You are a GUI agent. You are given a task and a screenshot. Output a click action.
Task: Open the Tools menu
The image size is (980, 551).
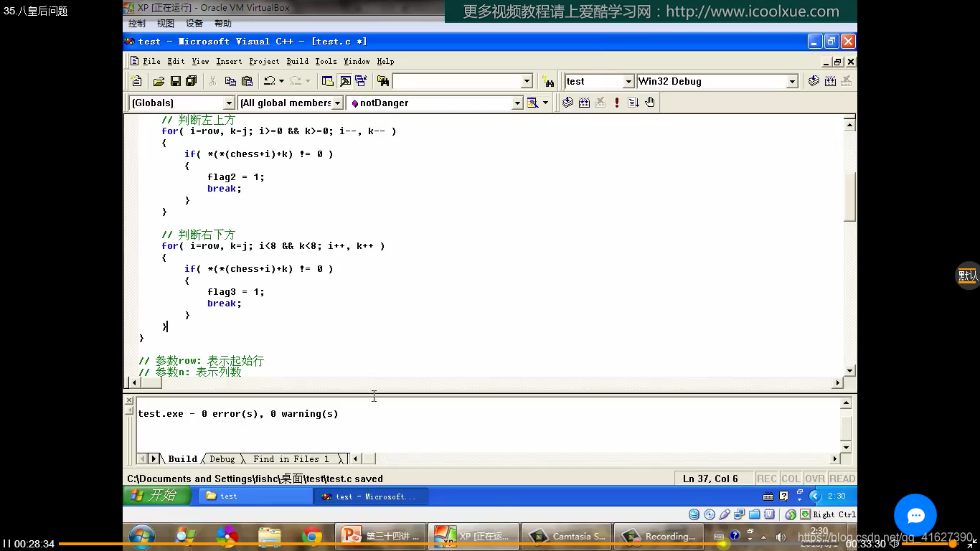tap(326, 61)
